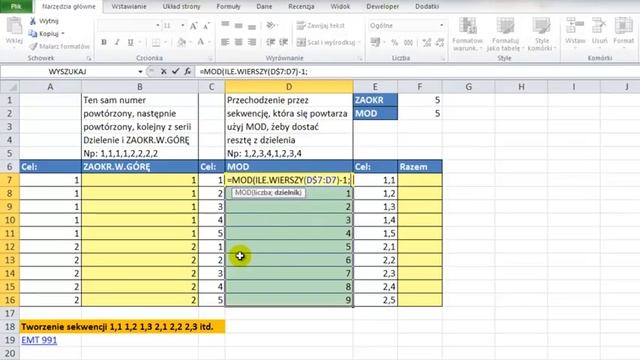The width and height of the screenshot is (640, 360).
Task: Toggle Zawijaj tekst wrap text
Action: (321, 25)
